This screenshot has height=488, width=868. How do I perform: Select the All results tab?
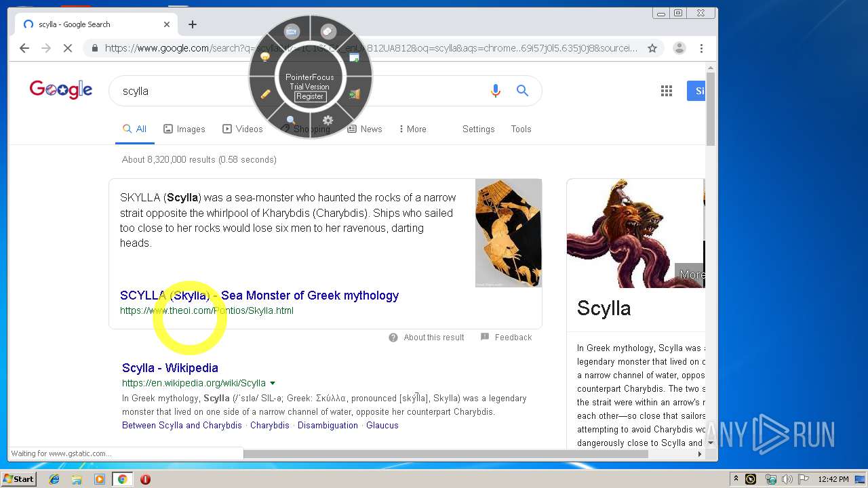point(134,129)
